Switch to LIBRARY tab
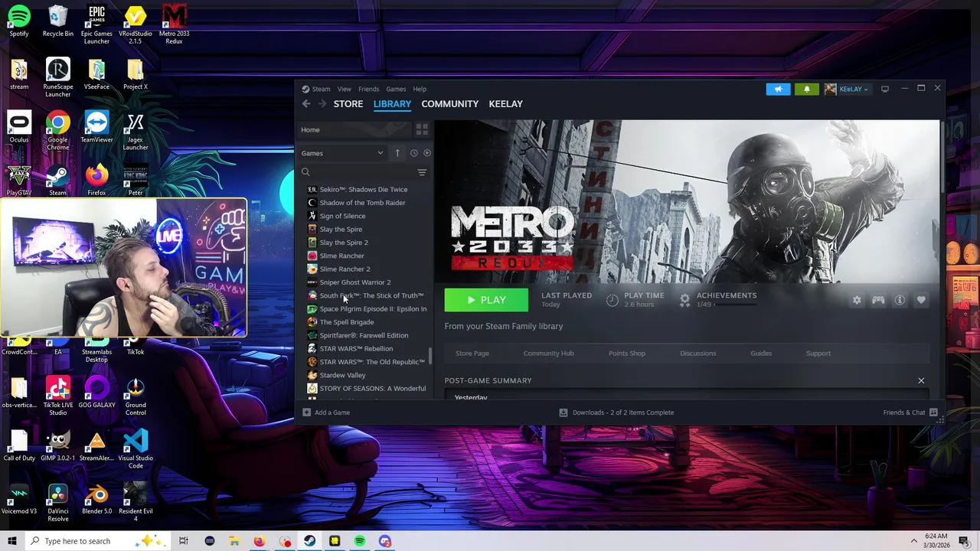The height and width of the screenshot is (551, 980). (x=392, y=104)
